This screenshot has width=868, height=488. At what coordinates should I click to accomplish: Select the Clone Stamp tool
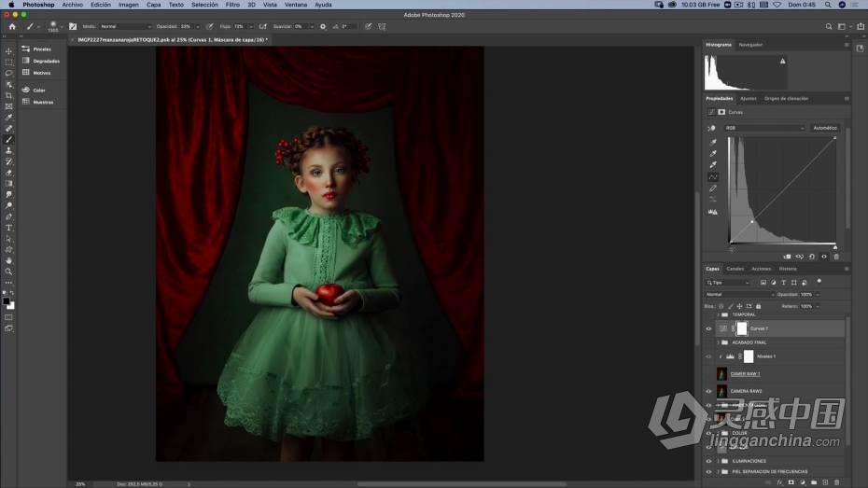8,150
